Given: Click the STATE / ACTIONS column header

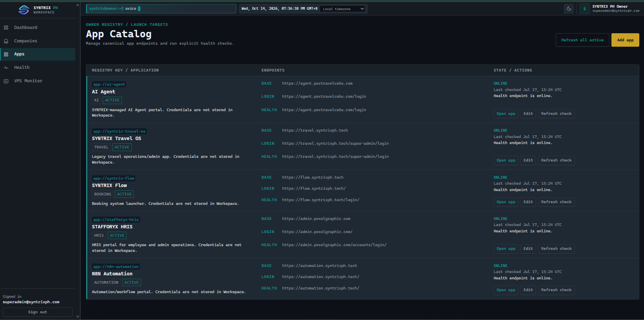Looking at the screenshot, I should 513,70.
